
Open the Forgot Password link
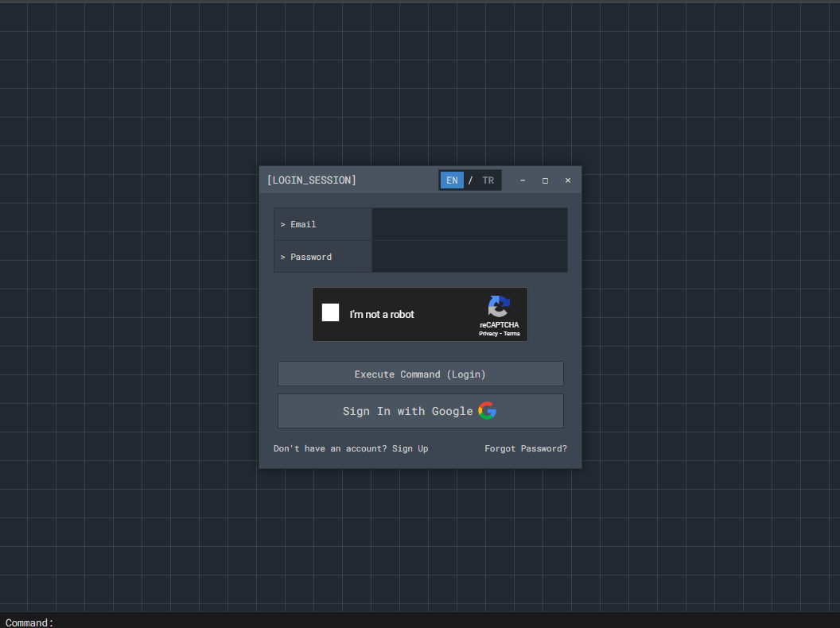[x=525, y=448]
